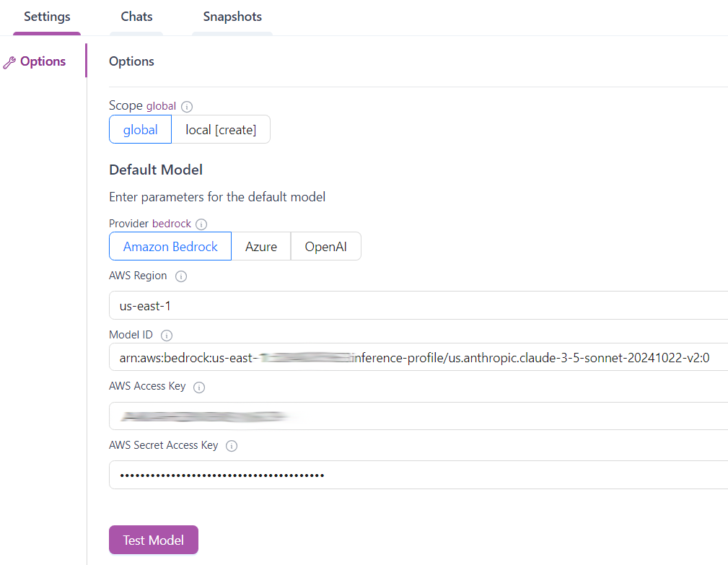
Task: Click 'Enter parameters for the default model' text
Action: click(217, 197)
